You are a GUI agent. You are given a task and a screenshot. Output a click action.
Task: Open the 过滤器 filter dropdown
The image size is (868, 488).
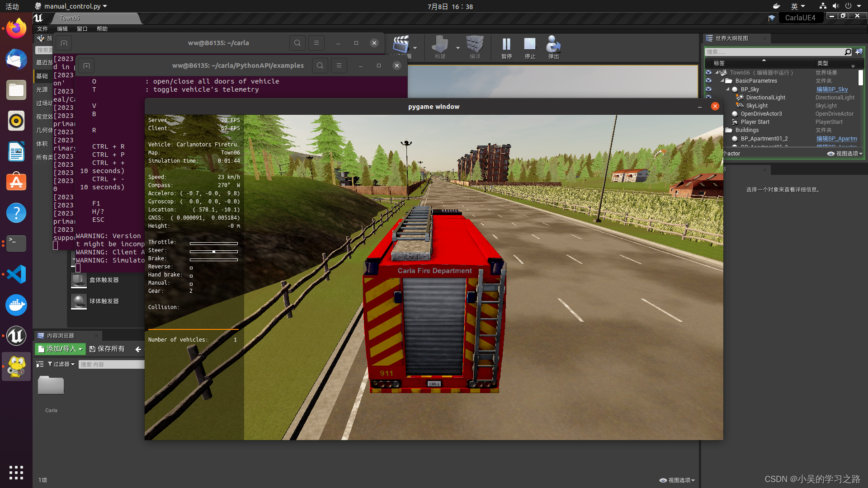pyautogui.click(x=61, y=364)
